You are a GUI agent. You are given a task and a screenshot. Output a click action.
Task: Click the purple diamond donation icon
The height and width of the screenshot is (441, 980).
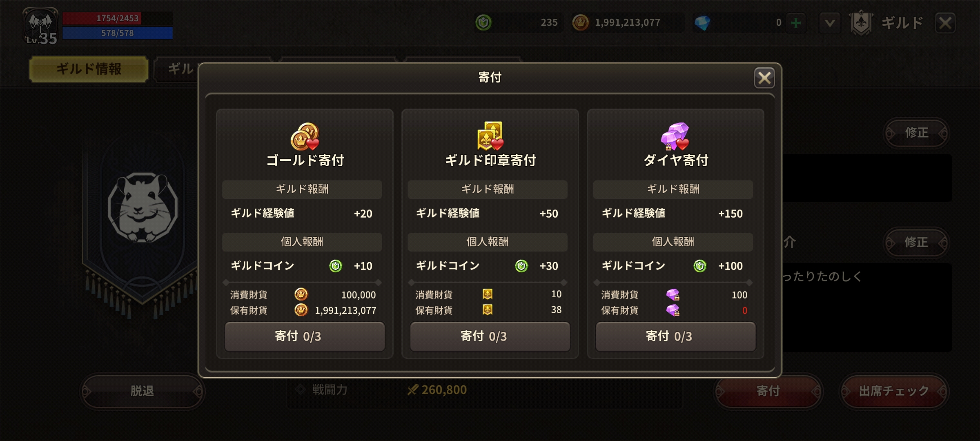[x=675, y=136]
